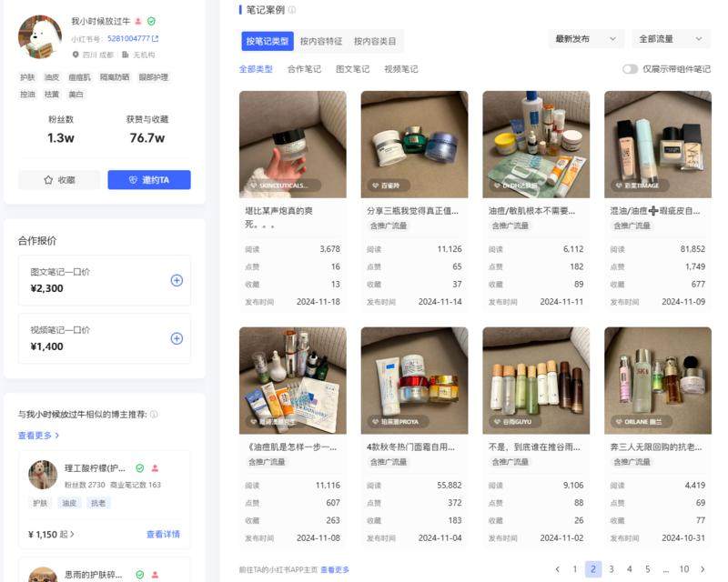Click the 邀约TA button
Viewport: 728px width, 582px height.
coord(149,180)
